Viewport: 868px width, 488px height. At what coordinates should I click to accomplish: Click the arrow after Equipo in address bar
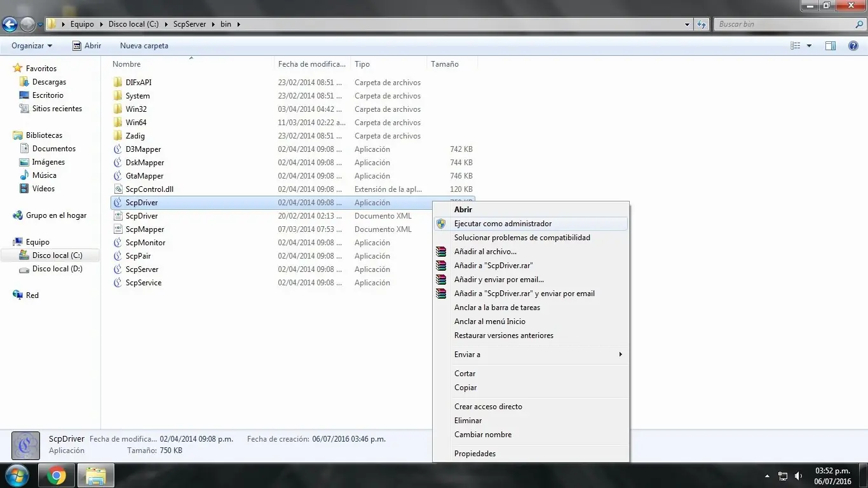(x=100, y=24)
